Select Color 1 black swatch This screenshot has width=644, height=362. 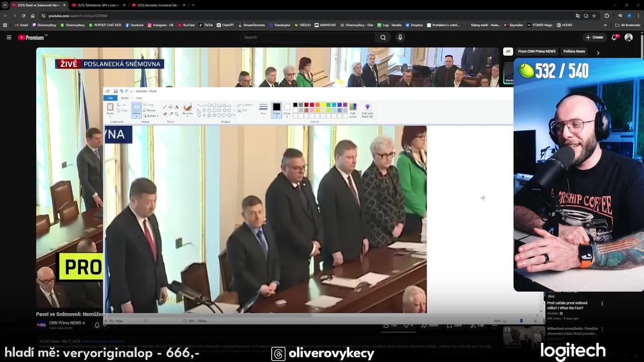click(x=277, y=109)
